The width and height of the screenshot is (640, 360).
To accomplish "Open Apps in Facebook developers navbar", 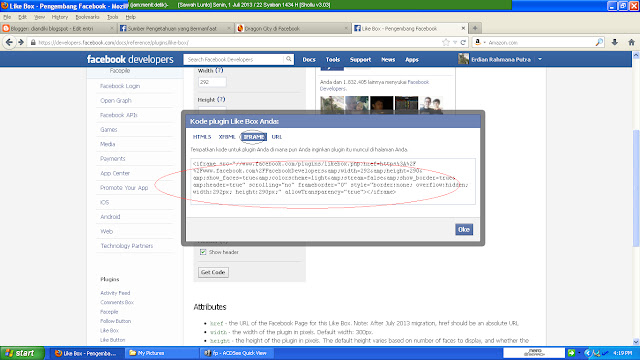I will pyautogui.click(x=412, y=59).
